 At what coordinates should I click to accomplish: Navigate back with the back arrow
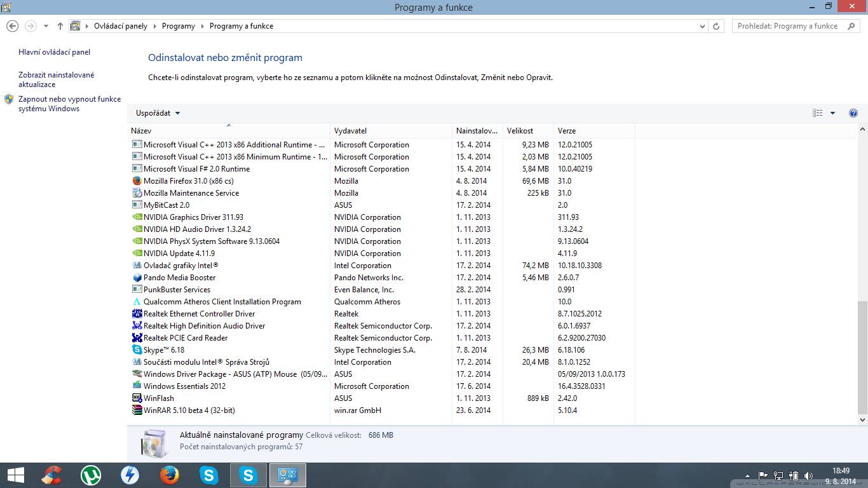pyautogui.click(x=12, y=26)
